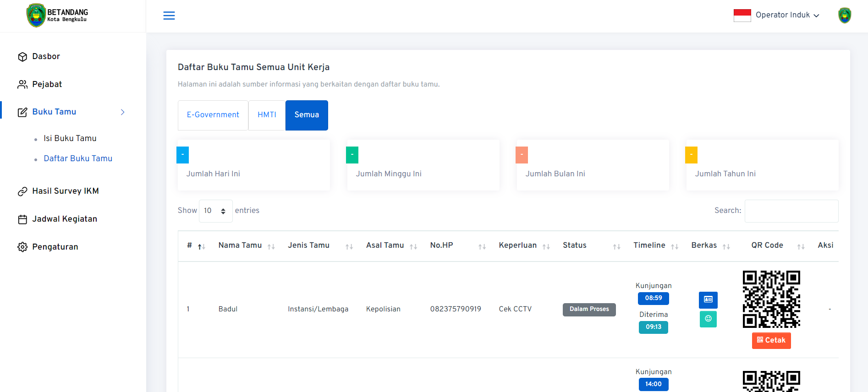Click the Dasbor cube icon

pyautogui.click(x=22, y=57)
